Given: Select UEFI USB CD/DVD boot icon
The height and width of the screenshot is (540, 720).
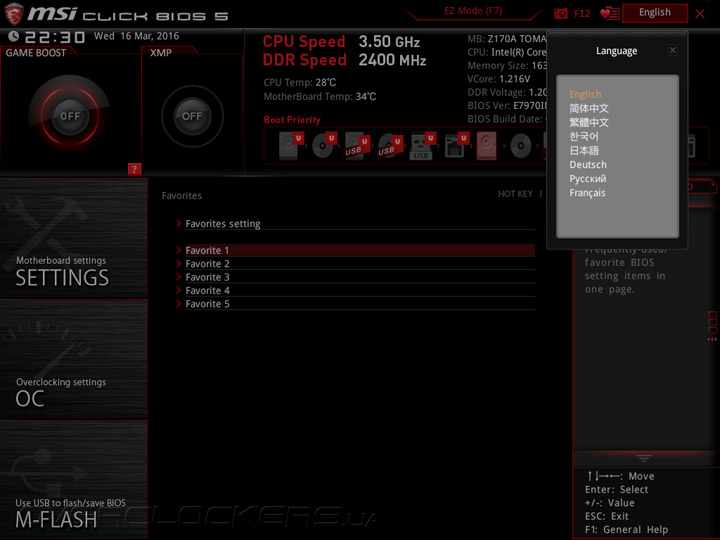Looking at the screenshot, I should coord(390,146).
